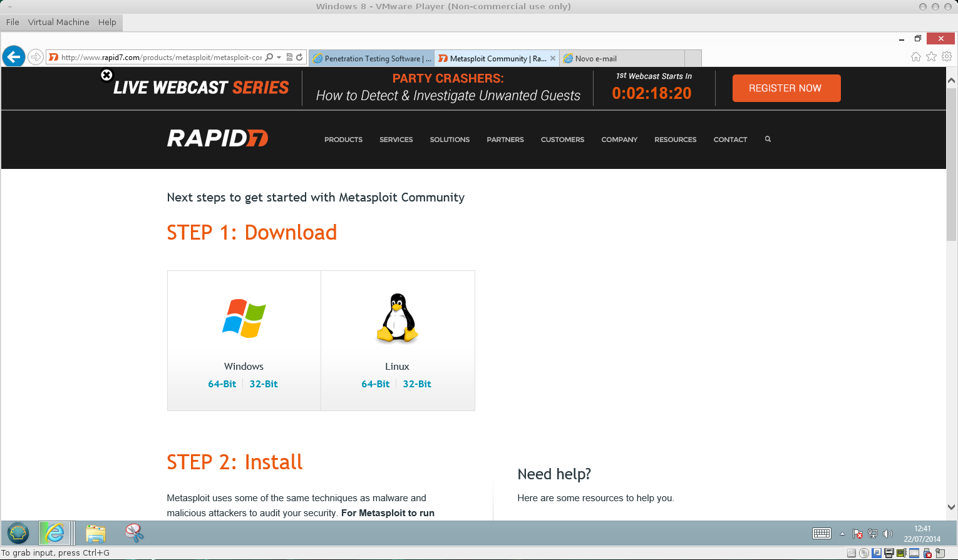Open the PRODUCTS navigation menu
This screenshot has height=560, width=958.
pos(343,140)
